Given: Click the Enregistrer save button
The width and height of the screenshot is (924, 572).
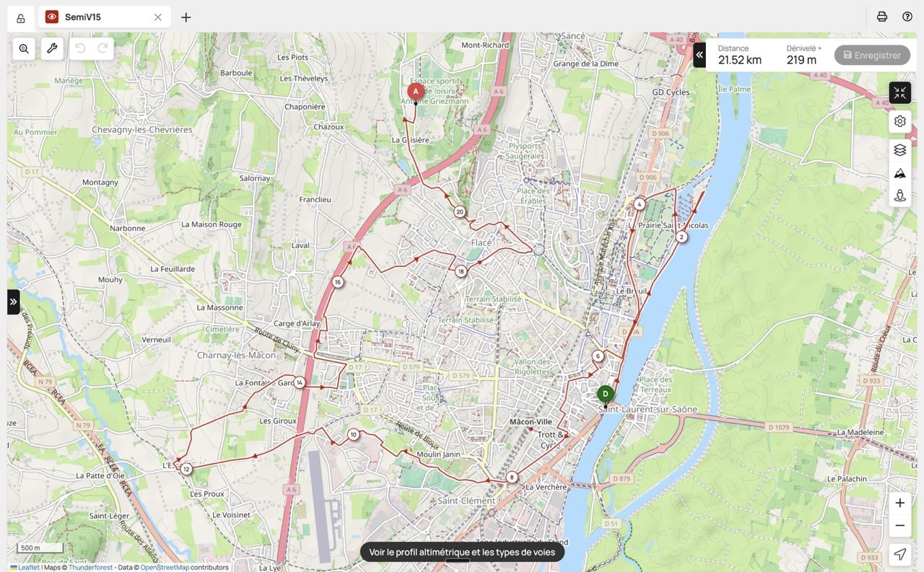Looking at the screenshot, I should (x=871, y=55).
